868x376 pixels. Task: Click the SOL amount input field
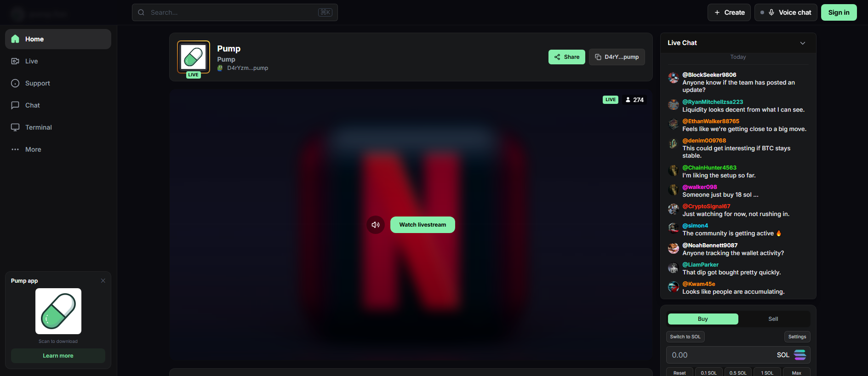(738, 355)
